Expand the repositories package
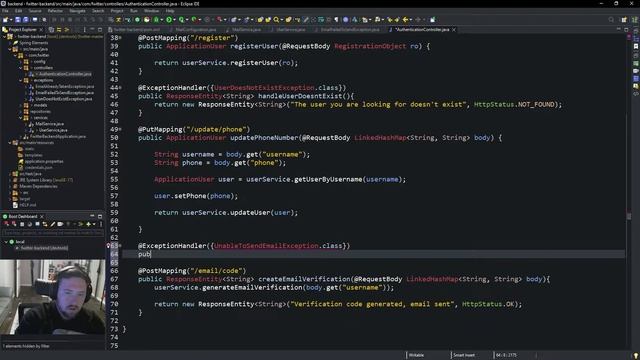This screenshot has height=360, width=640. click(x=21, y=111)
